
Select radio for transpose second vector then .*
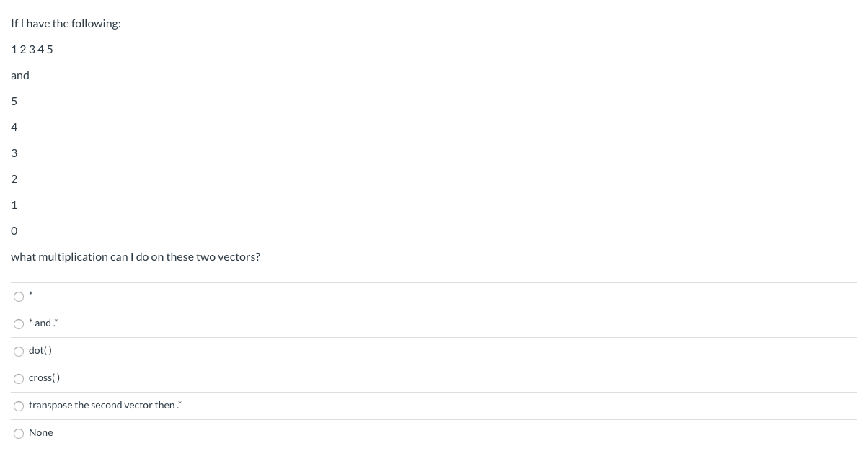click(x=19, y=406)
